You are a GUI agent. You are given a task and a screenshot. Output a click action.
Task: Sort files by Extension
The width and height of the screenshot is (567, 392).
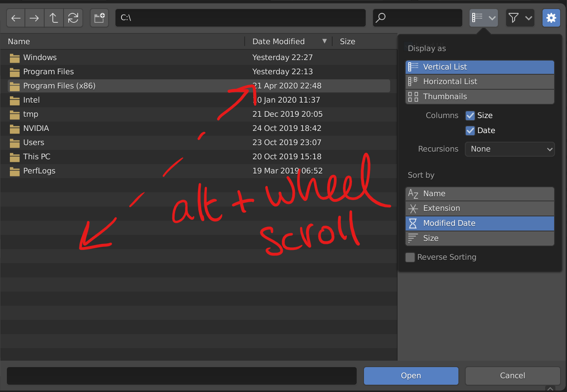click(480, 208)
